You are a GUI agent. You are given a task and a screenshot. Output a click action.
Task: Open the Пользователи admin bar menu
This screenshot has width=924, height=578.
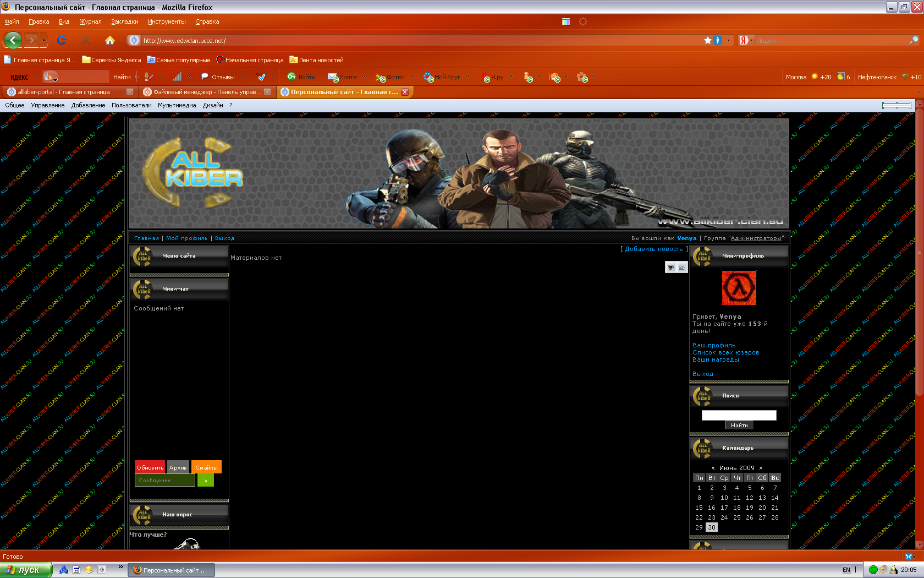click(131, 105)
